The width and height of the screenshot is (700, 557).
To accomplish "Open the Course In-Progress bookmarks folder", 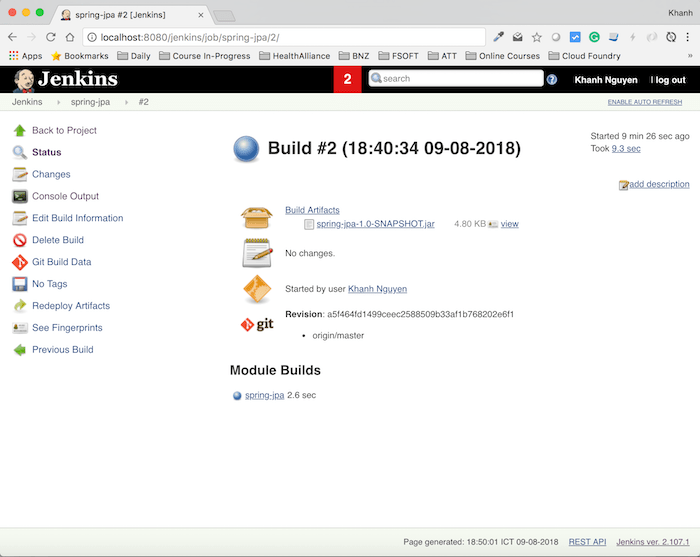I will point(204,56).
